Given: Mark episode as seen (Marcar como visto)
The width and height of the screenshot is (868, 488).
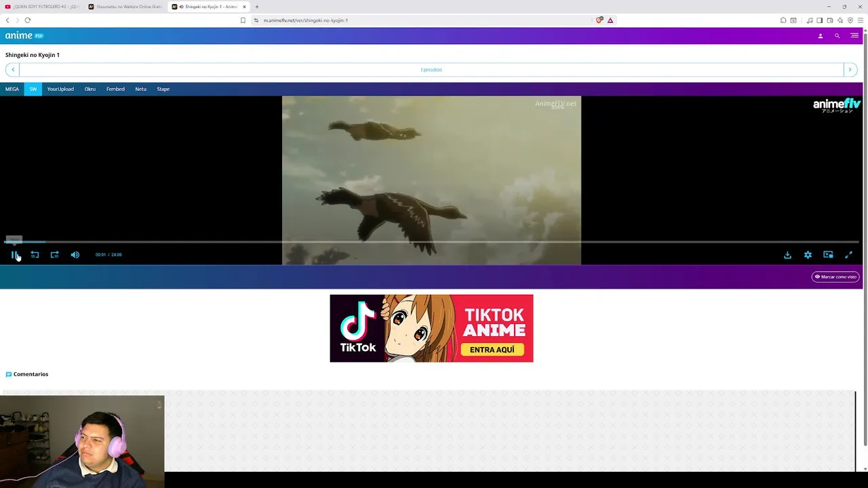Looking at the screenshot, I should point(835,277).
